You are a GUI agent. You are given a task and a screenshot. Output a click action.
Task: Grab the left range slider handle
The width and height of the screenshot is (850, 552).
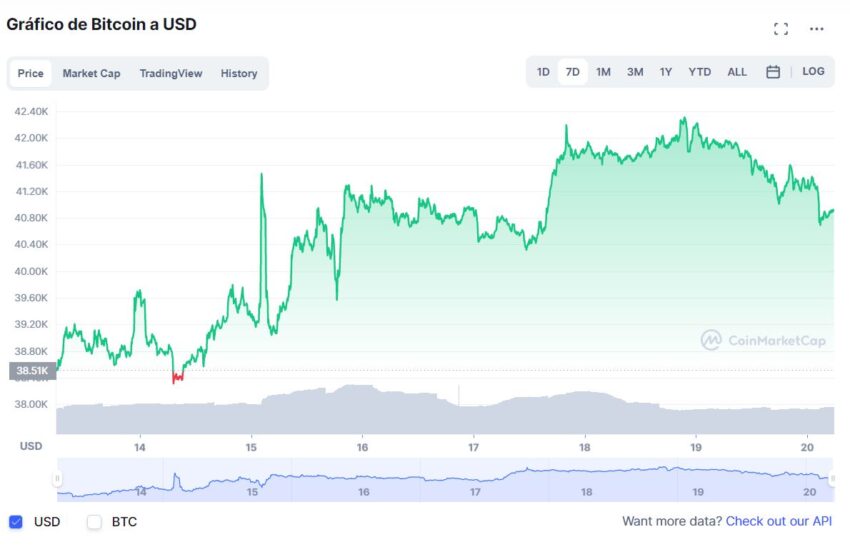pos(57,479)
